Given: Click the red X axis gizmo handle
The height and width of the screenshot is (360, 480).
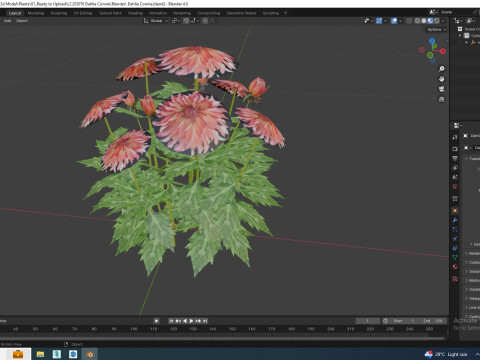Looking at the screenshot, I should [x=443, y=51].
